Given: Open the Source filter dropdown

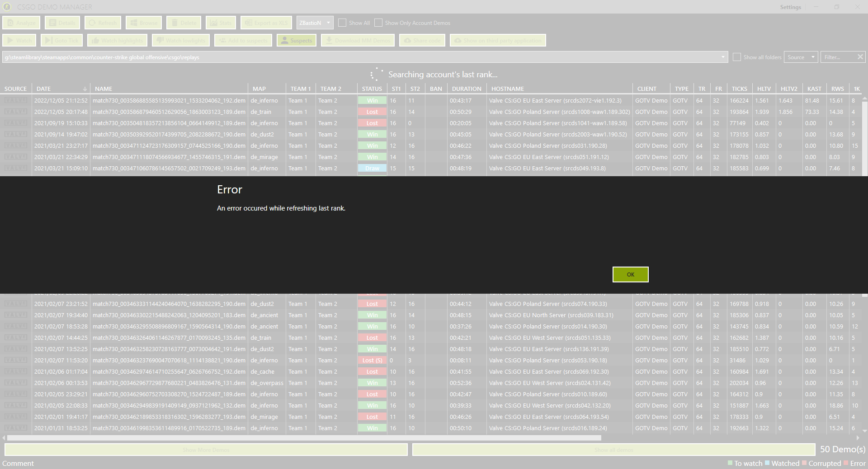Looking at the screenshot, I should coord(801,57).
